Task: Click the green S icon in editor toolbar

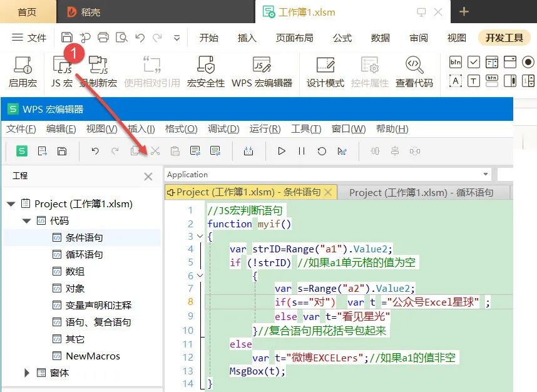Action: click(21, 151)
